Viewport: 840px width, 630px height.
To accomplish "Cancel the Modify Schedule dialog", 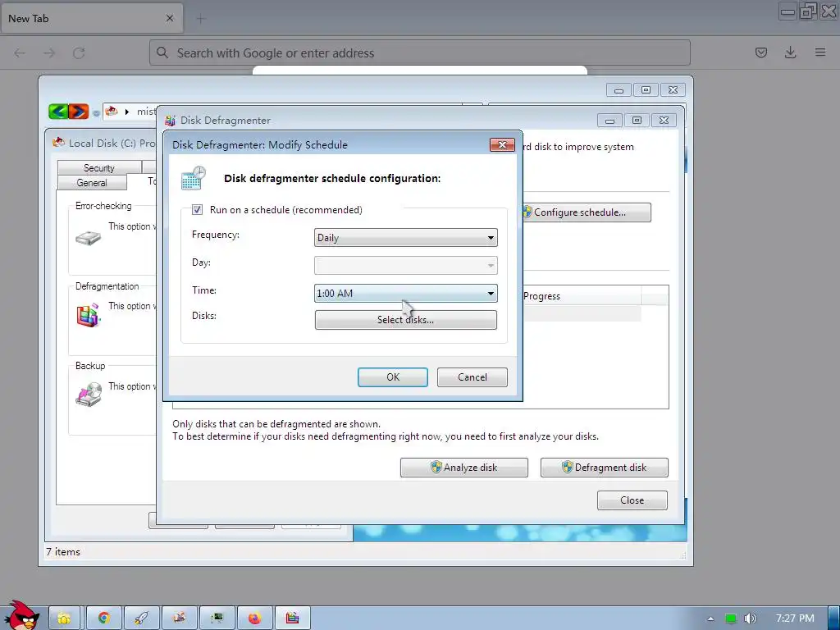I will point(472,377).
